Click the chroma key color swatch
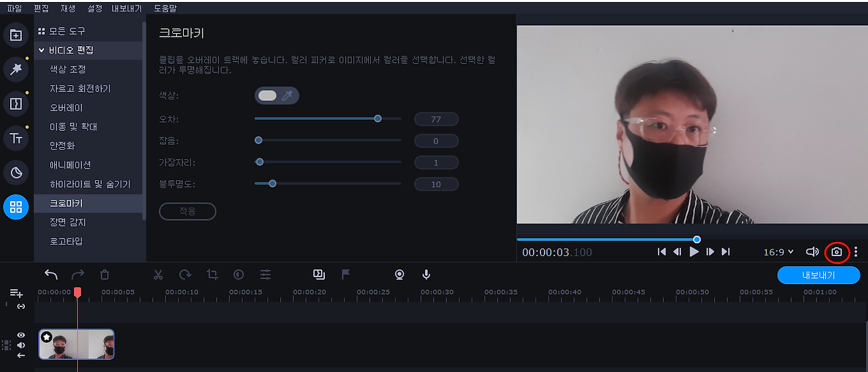 pos(267,96)
